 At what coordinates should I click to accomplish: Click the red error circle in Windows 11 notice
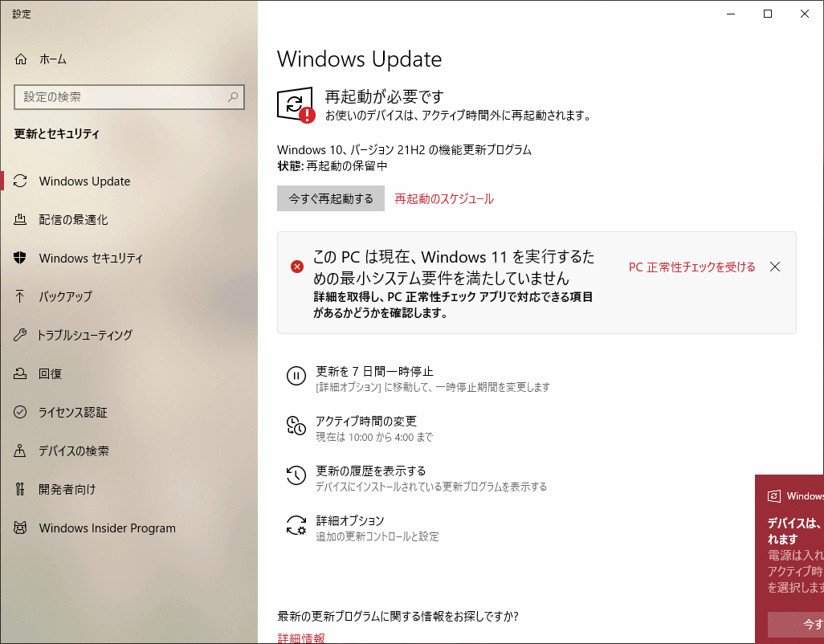tap(297, 267)
